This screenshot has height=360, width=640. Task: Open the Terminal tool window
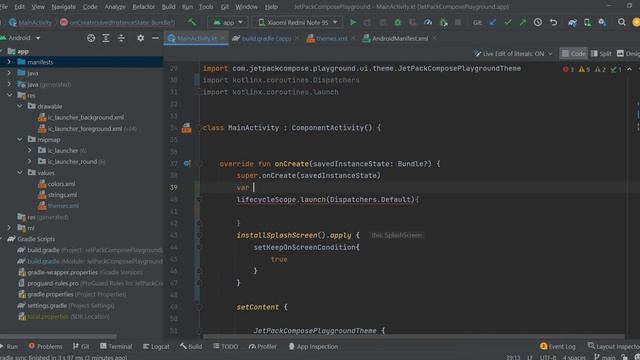tap(116, 347)
